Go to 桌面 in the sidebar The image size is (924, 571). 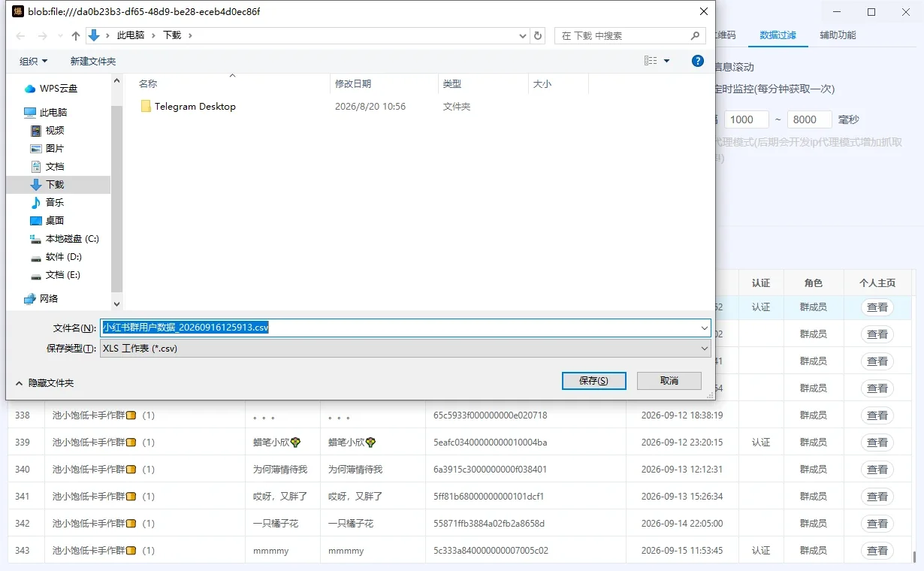click(x=47, y=221)
